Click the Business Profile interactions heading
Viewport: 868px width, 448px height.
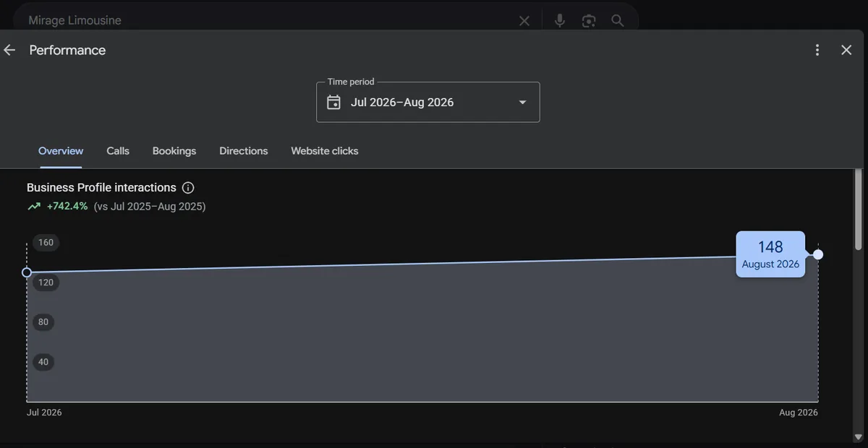[101, 188]
